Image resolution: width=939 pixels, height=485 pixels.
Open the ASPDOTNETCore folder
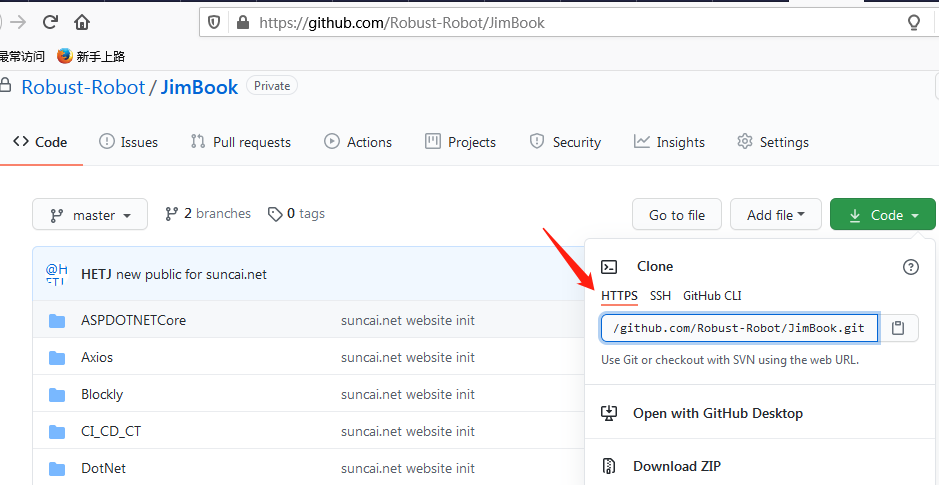(134, 320)
